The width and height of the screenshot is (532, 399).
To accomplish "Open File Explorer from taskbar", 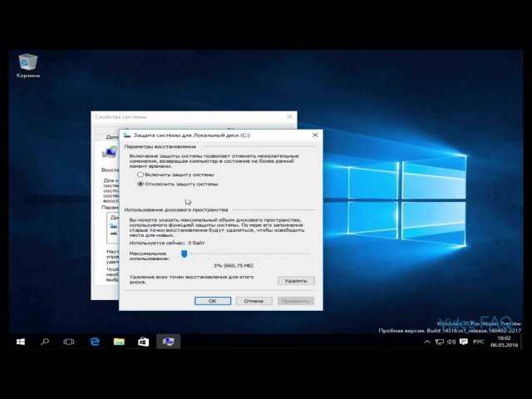I will 119,342.
